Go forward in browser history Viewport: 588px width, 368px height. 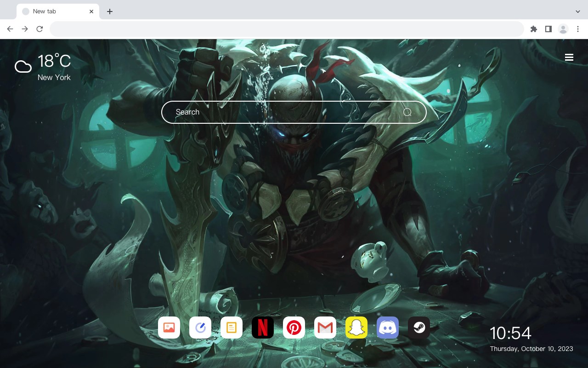pos(25,29)
